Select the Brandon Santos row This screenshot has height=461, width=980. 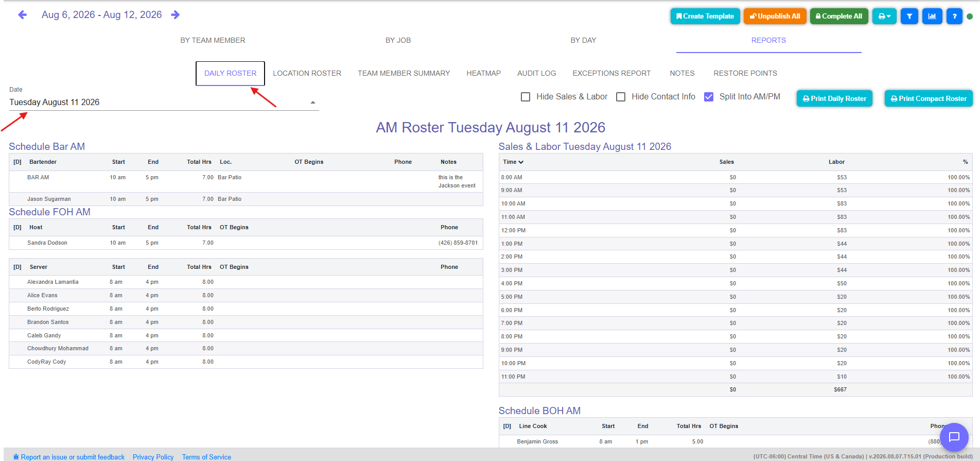[246, 322]
